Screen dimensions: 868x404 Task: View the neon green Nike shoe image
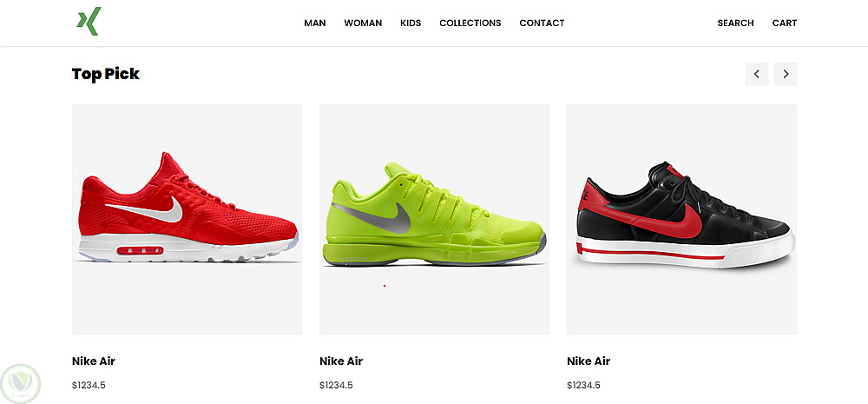435,220
